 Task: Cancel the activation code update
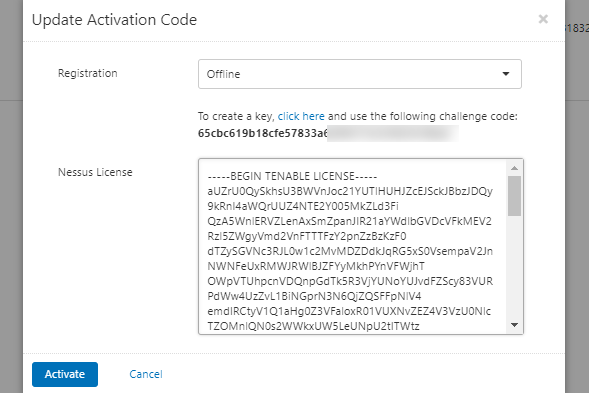tap(146, 374)
